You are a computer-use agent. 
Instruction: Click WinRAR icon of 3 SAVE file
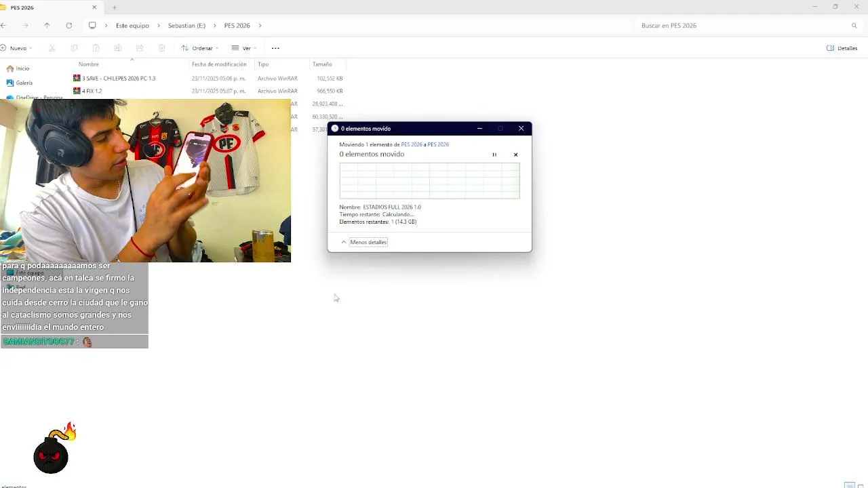coord(77,78)
